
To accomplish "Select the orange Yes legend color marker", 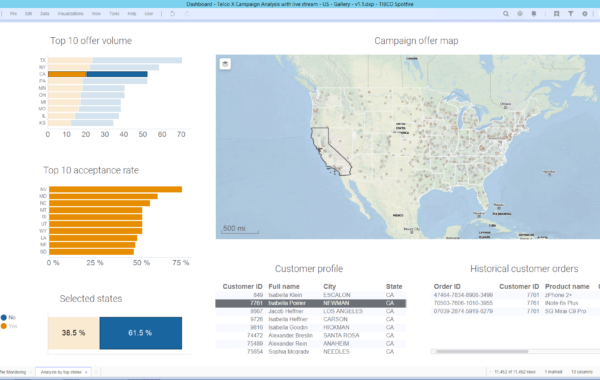I will (4, 326).
